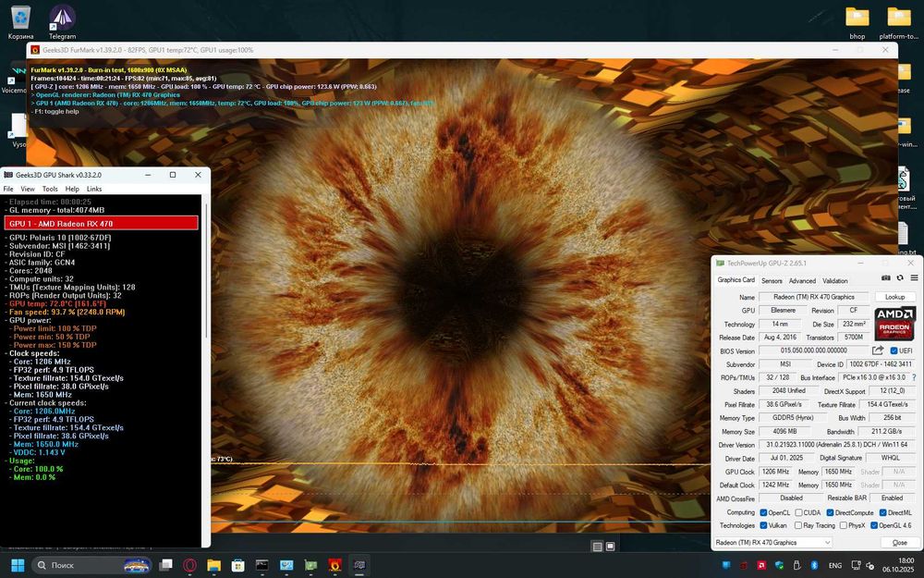
Task: Toggle the UEFI checkbox
Action: tap(894, 351)
